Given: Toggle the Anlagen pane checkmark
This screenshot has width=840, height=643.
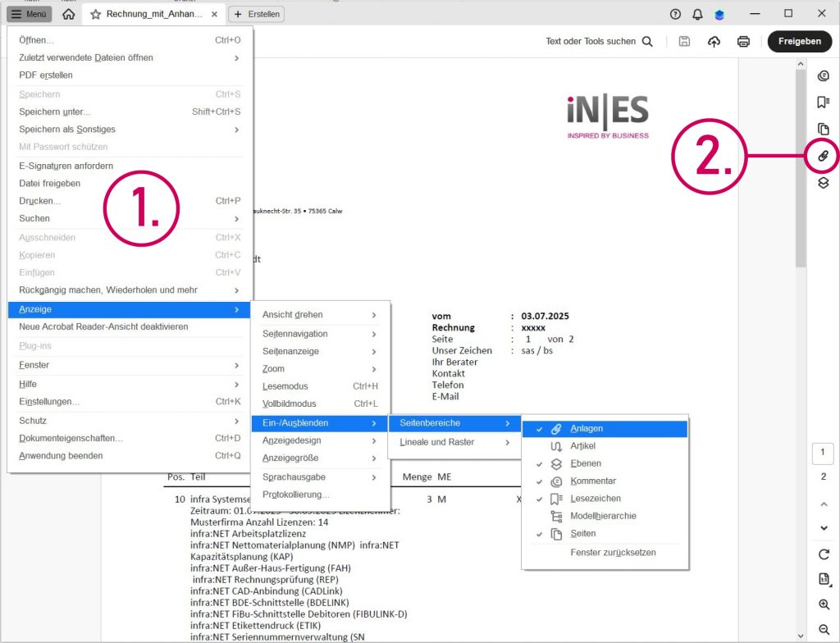Looking at the screenshot, I should (x=586, y=429).
